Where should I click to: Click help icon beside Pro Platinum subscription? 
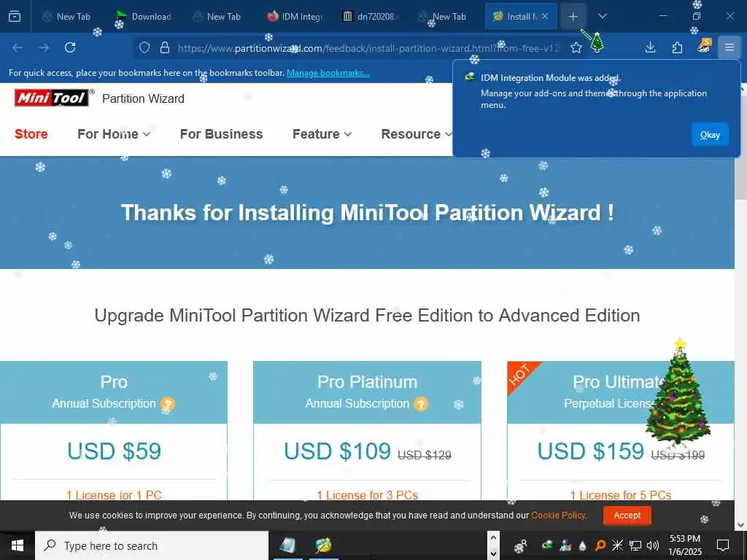pyautogui.click(x=420, y=404)
